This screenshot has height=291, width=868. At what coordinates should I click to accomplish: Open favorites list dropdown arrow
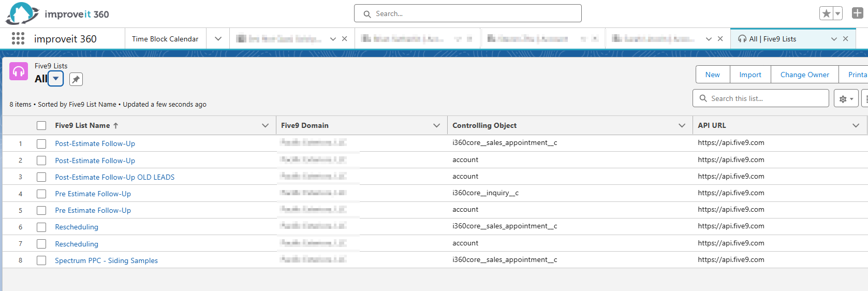838,13
